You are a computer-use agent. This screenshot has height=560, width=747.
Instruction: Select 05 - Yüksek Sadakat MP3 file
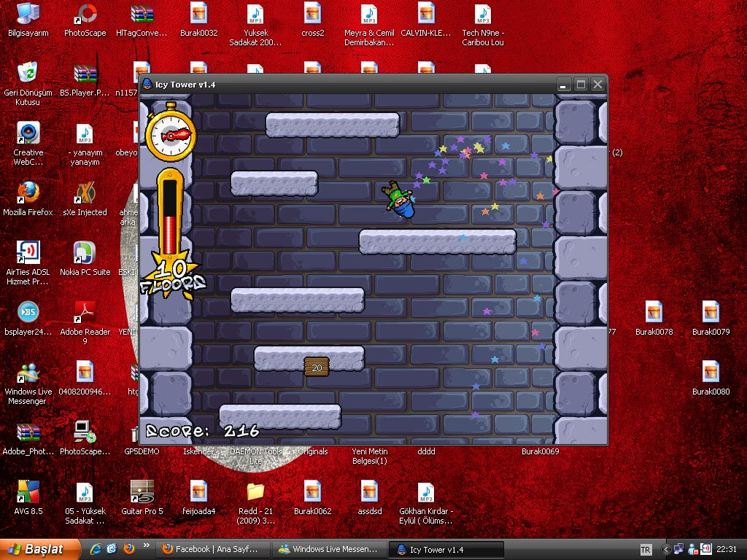pyautogui.click(x=85, y=503)
